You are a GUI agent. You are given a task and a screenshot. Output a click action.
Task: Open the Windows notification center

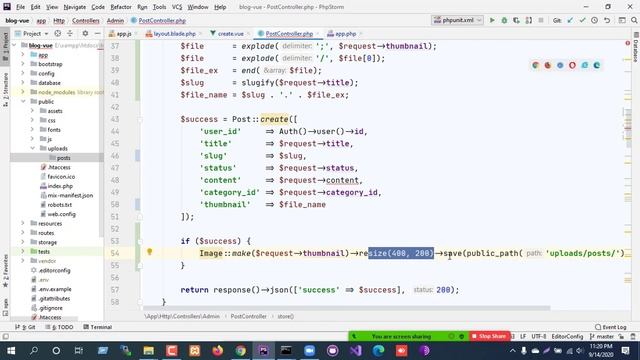pyautogui.click(x=625, y=351)
